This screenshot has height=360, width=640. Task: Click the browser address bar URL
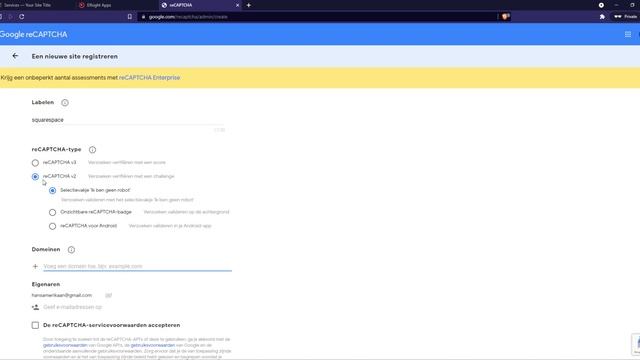[188, 17]
